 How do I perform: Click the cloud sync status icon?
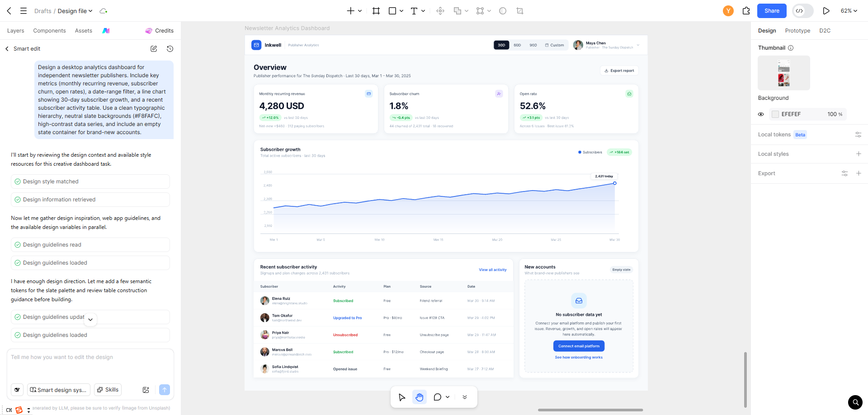tap(104, 11)
